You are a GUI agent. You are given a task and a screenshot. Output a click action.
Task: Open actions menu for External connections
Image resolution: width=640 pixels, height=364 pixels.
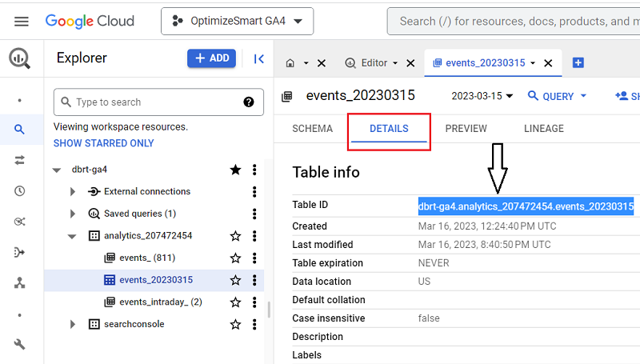coord(254,192)
